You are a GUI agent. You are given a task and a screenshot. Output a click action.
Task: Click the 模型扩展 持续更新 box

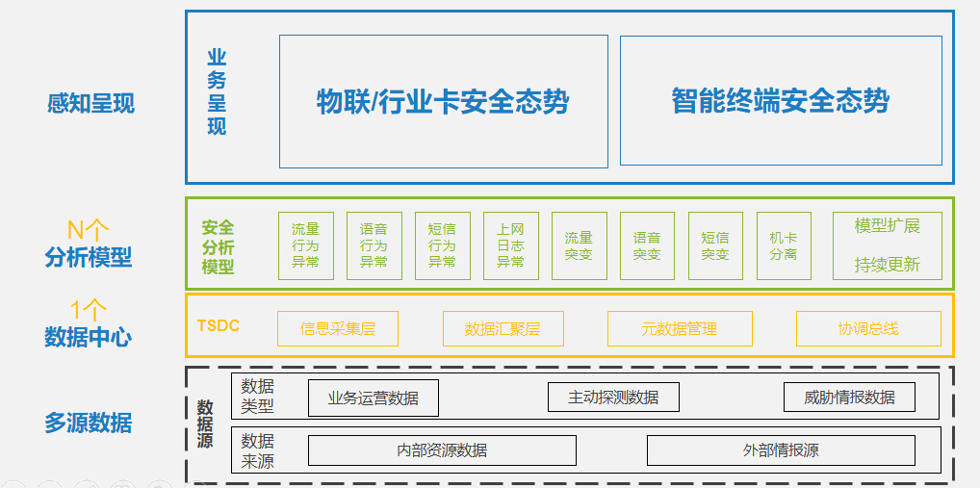click(x=887, y=245)
